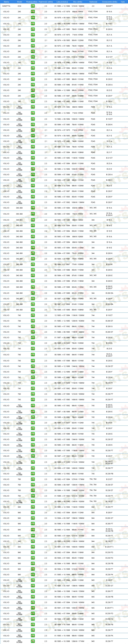Click the Nadwozie column header
This screenshot has height=644, width=128.
pyautogui.click(x=93, y=2)
